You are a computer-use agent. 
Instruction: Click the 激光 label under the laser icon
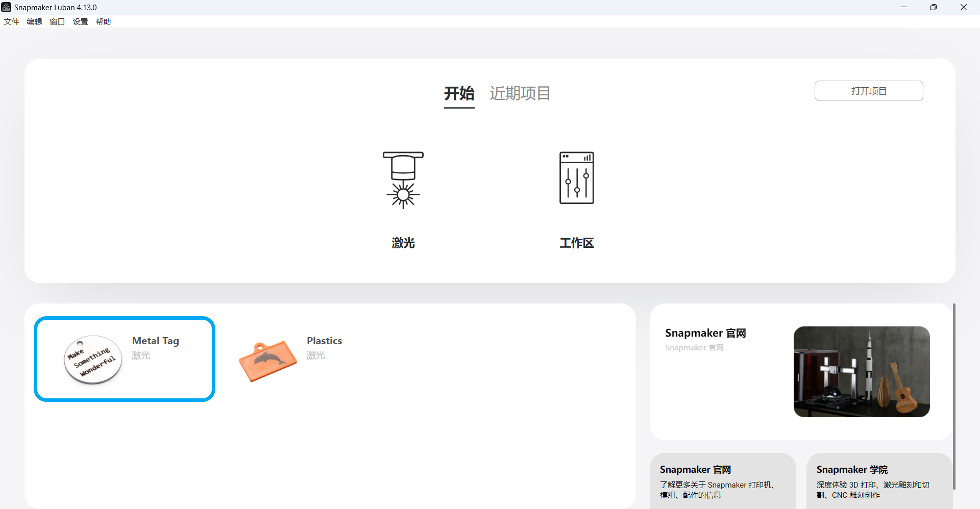403,243
